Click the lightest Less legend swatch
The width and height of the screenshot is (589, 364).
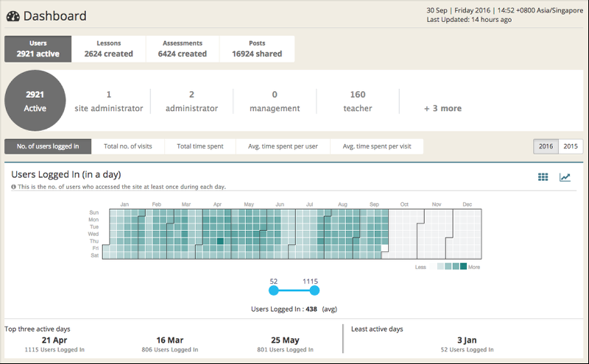coord(433,266)
